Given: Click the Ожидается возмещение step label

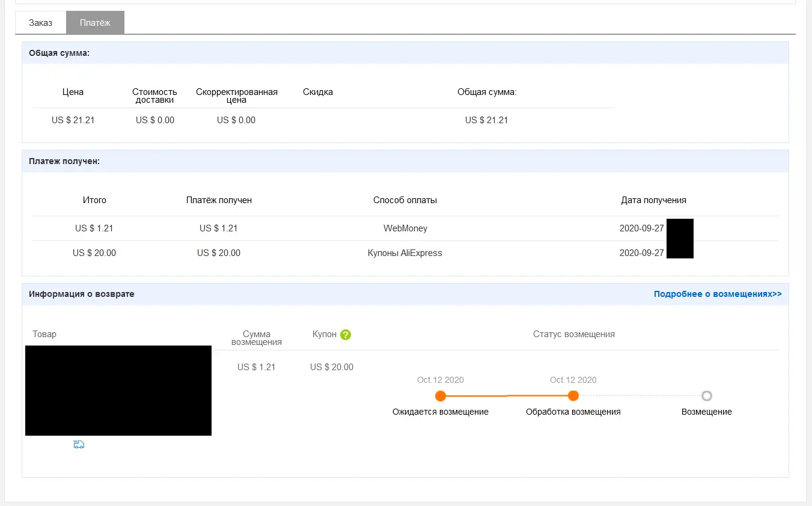Looking at the screenshot, I should [441, 412].
